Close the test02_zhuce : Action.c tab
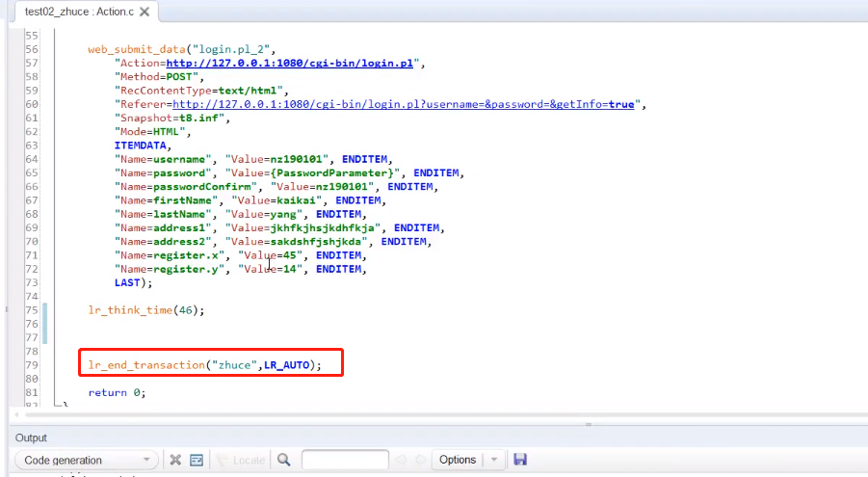Viewport: 868px width, 477px height. (x=145, y=12)
